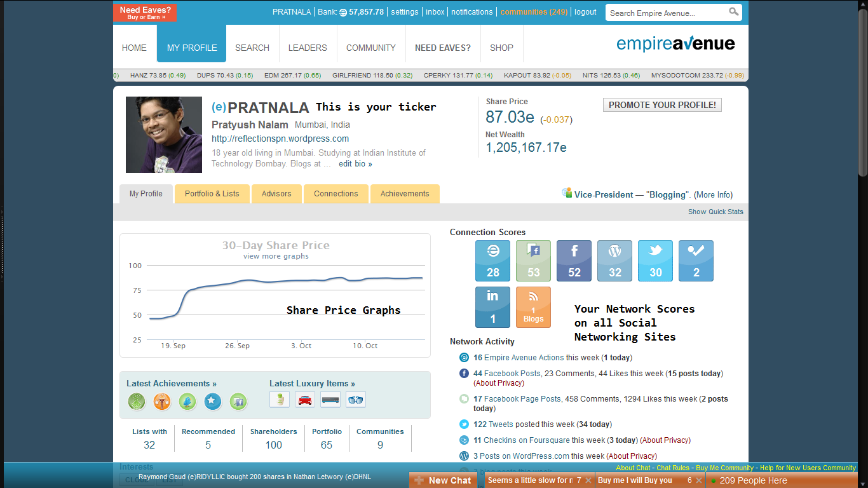This screenshot has width=868, height=488.
Task: Open the Twitter score tile showing 30
Action: point(655,261)
